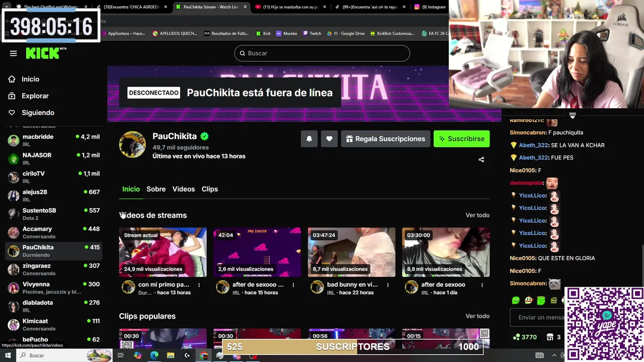Click Ver todo for Videos de streams

(x=477, y=215)
